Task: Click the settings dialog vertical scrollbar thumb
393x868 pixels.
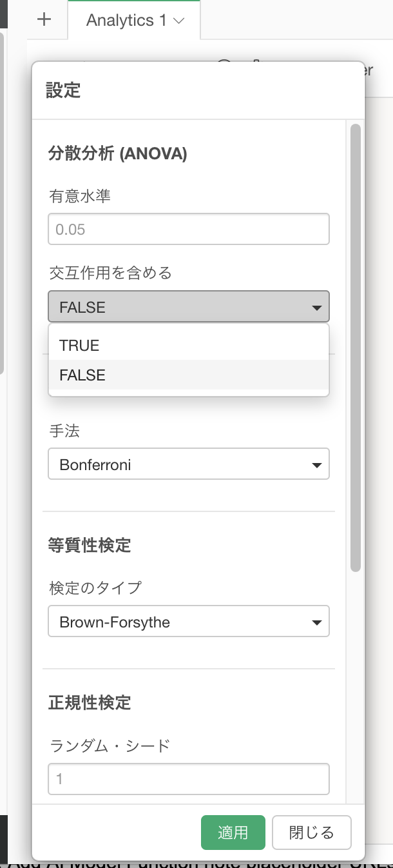Action: point(355,348)
